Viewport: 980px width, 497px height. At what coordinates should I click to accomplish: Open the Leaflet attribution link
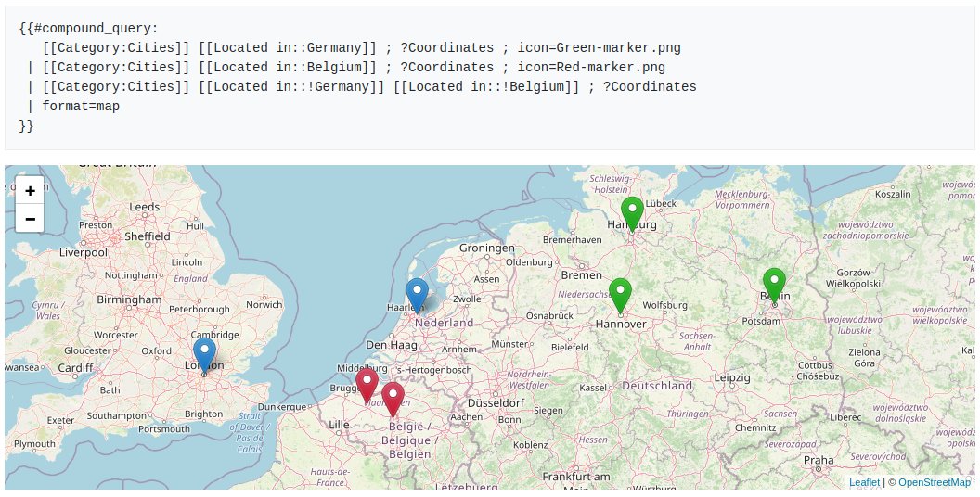coord(864,482)
